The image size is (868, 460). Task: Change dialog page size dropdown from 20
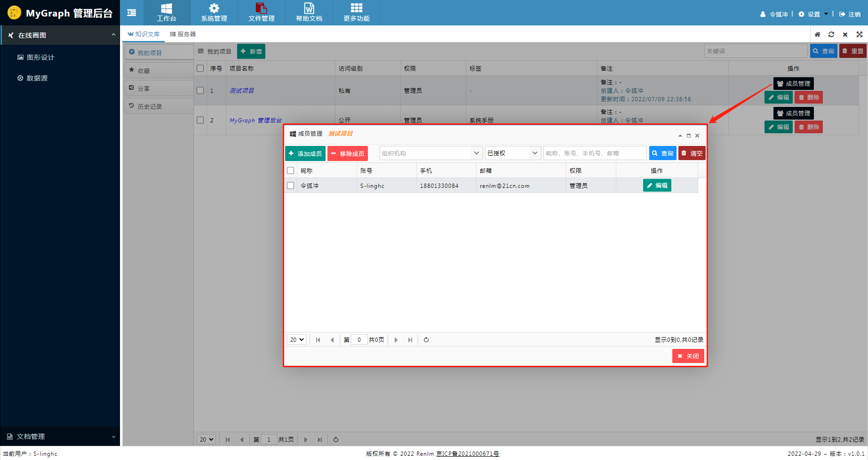[297, 340]
